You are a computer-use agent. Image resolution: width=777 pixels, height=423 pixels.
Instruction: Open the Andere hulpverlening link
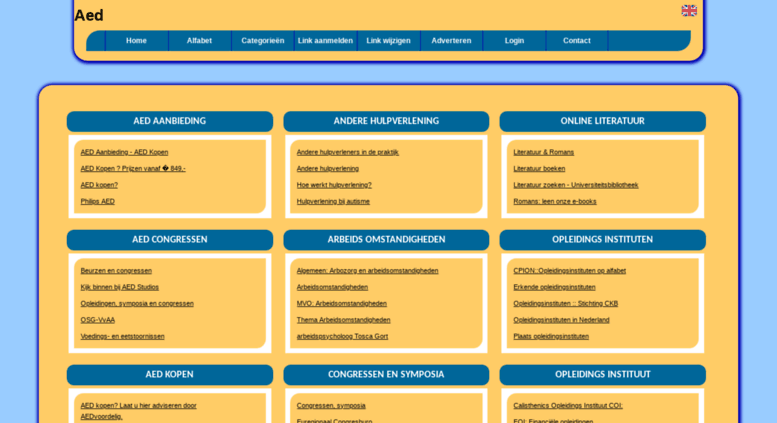328,168
